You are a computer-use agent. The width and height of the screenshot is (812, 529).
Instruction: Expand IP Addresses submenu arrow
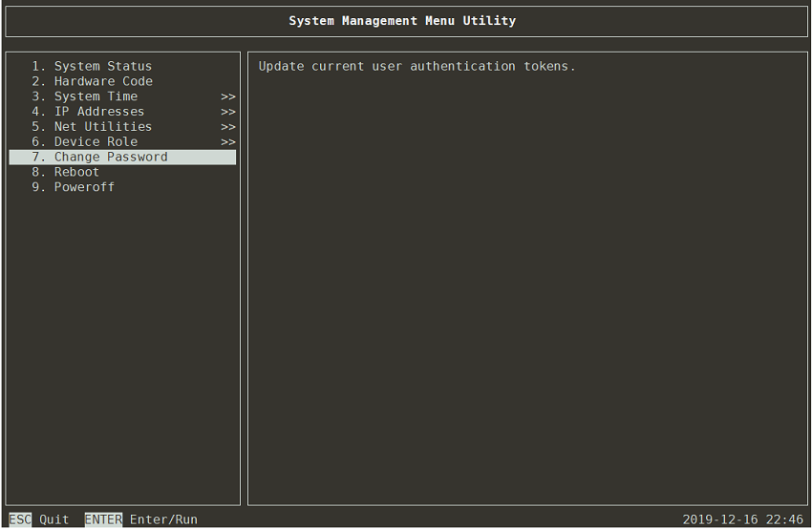(x=228, y=112)
